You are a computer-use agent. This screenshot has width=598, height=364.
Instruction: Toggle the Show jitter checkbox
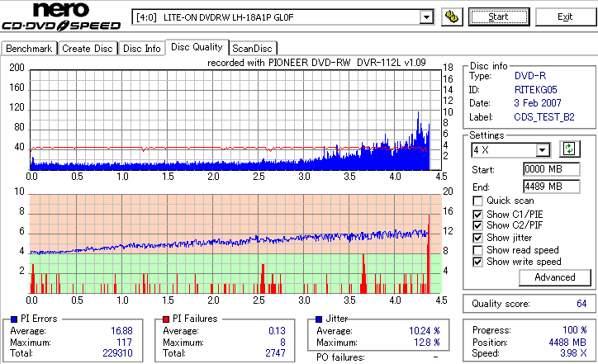pyautogui.click(x=477, y=238)
